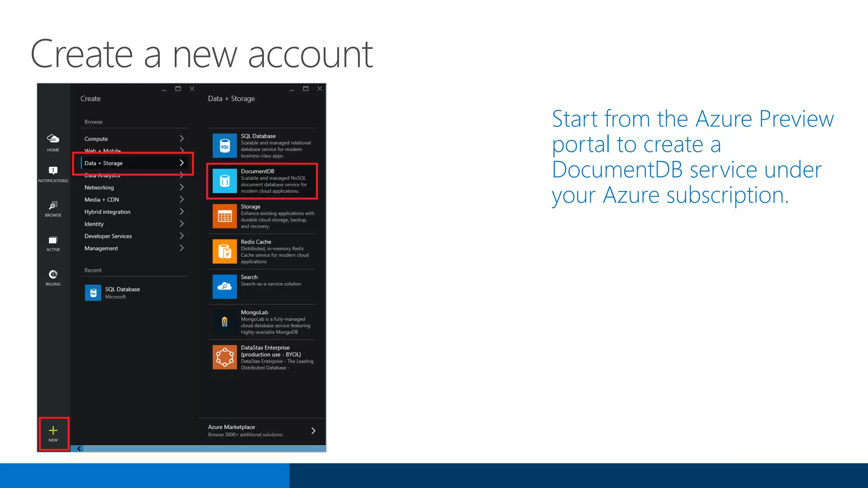This screenshot has width=868, height=488.
Task: Select the MongoLab service icon
Action: 225,322
